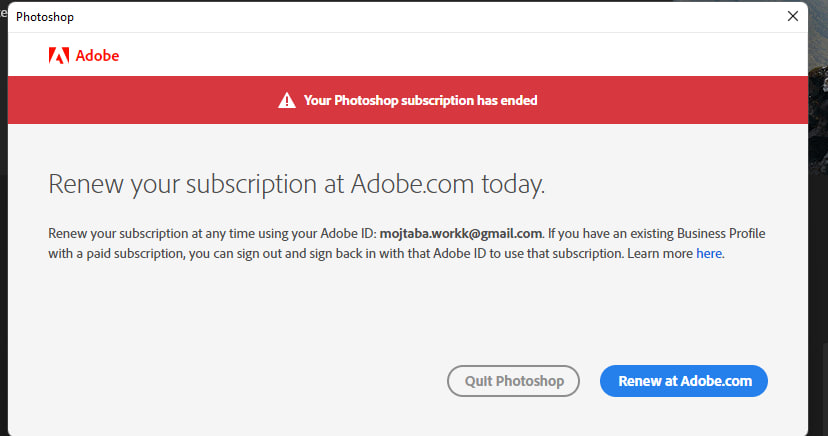Viewport: 828px width, 436px height.
Task: Click the 'Adobe ID:' label text
Action: click(x=345, y=233)
